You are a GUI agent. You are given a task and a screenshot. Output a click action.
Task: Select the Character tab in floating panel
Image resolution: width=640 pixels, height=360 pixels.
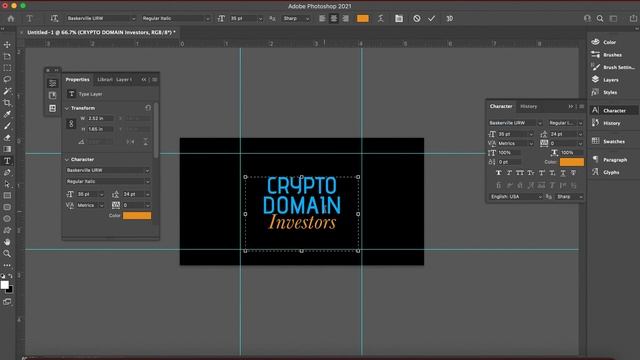(501, 107)
